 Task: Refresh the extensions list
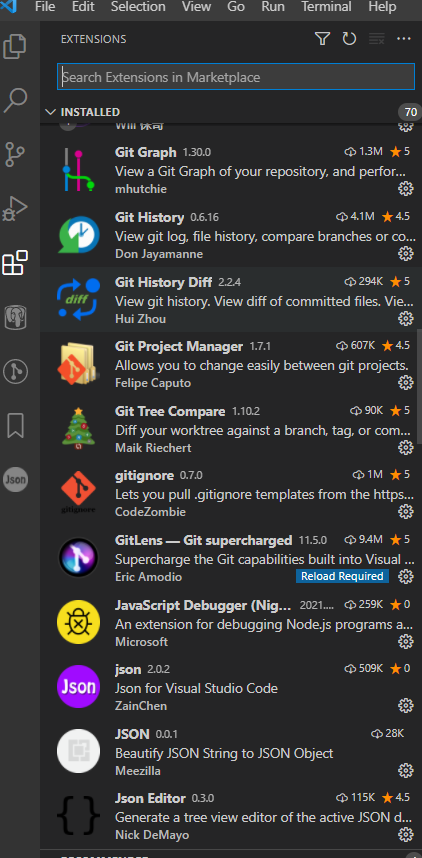[x=349, y=39]
